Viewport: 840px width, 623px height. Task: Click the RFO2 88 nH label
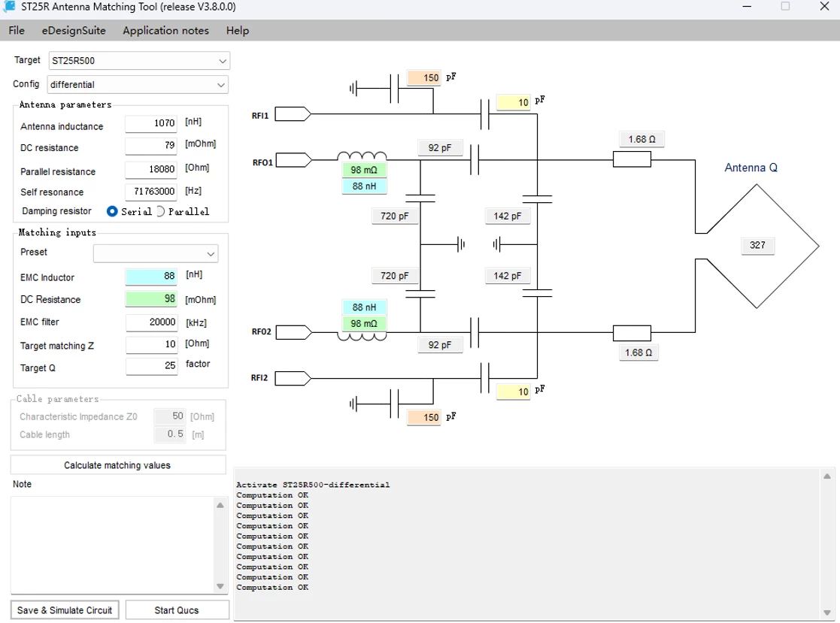click(x=364, y=307)
